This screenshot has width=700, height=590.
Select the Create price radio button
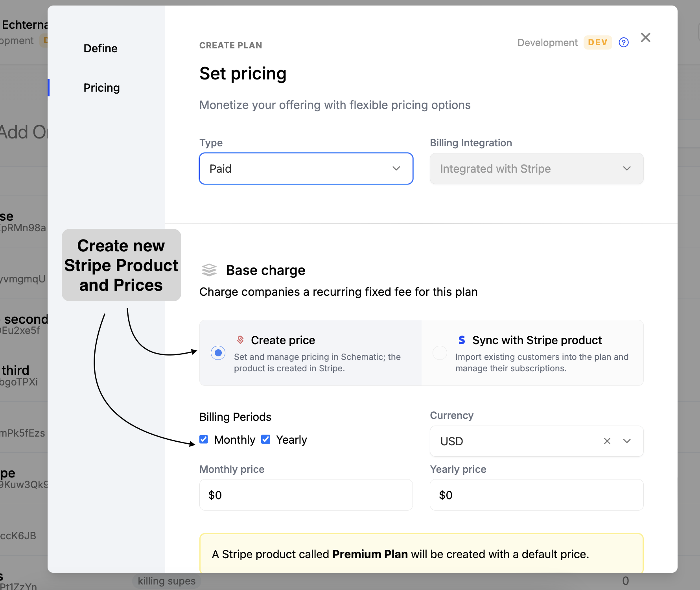point(218,352)
